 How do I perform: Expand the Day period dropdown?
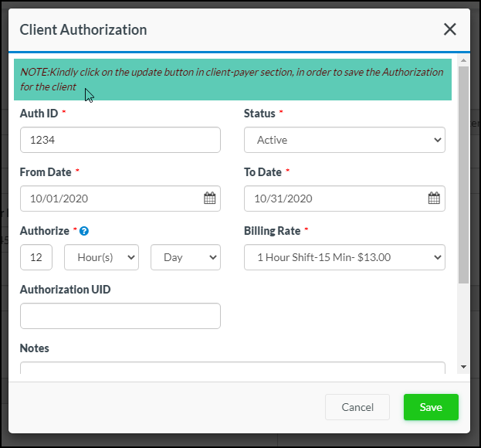[185, 257]
